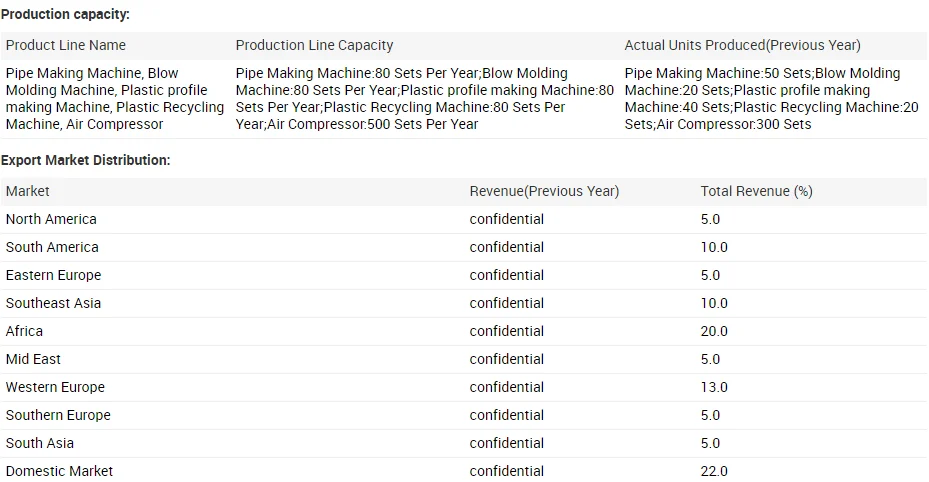Click the Export Market Distribution heading

86,160
